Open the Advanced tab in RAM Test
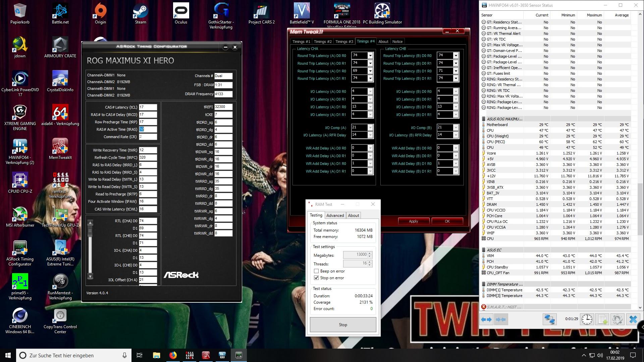 point(335,216)
